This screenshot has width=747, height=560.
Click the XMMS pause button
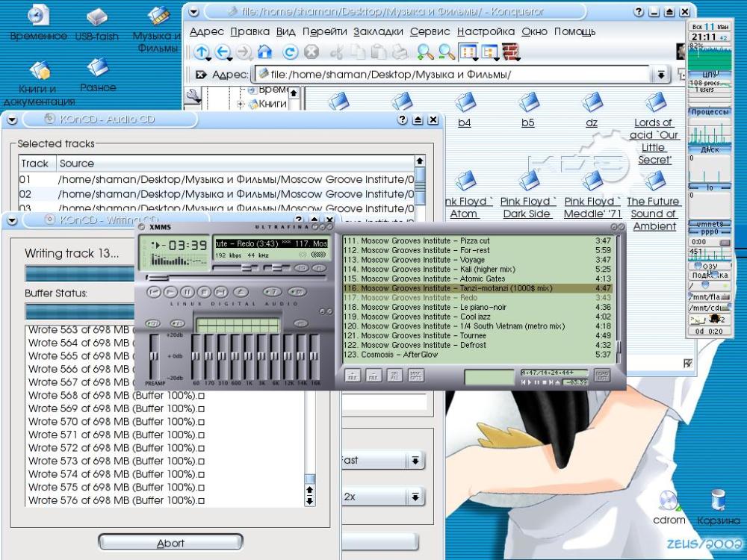click(187, 291)
